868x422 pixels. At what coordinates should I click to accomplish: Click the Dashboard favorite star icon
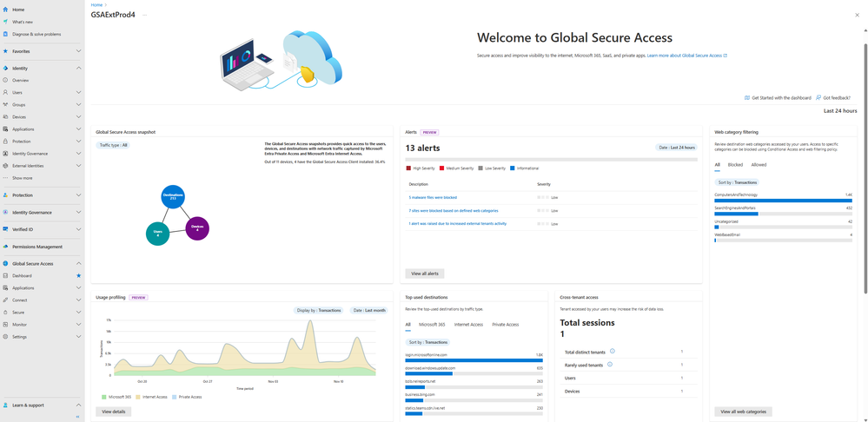(x=78, y=275)
